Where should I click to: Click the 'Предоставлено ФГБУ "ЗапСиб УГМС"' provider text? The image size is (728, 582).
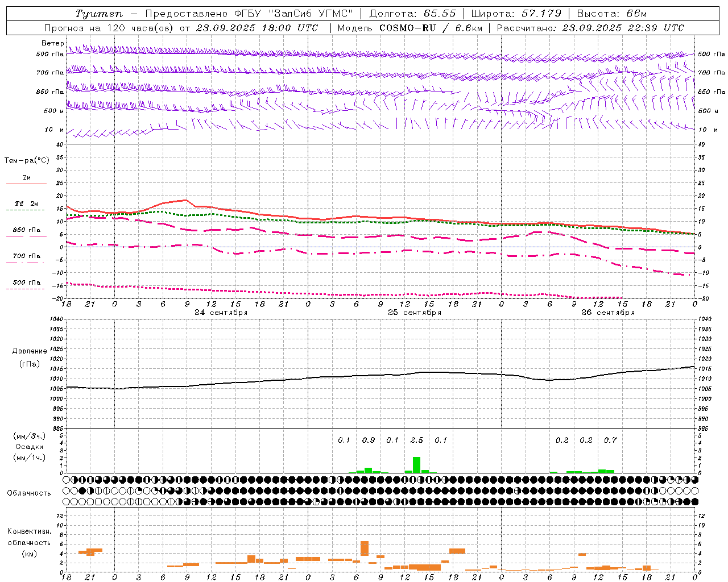coord(250,14)
